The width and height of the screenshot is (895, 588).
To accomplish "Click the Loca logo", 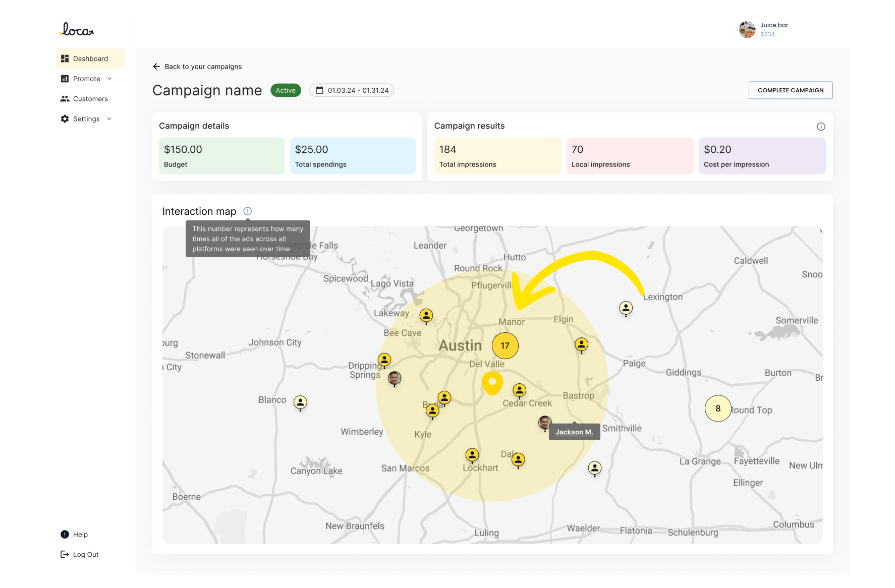I will 77,30.
